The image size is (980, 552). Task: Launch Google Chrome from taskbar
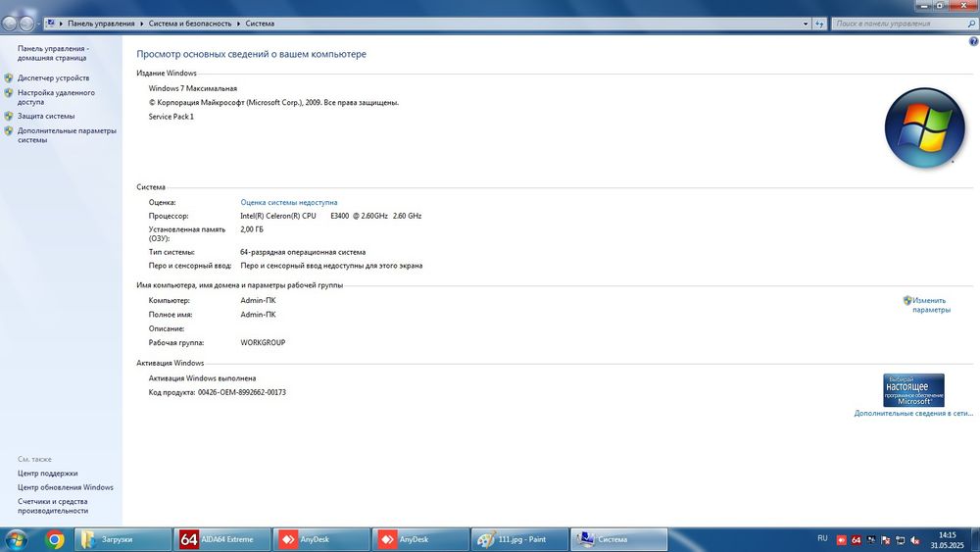[55, 539]
